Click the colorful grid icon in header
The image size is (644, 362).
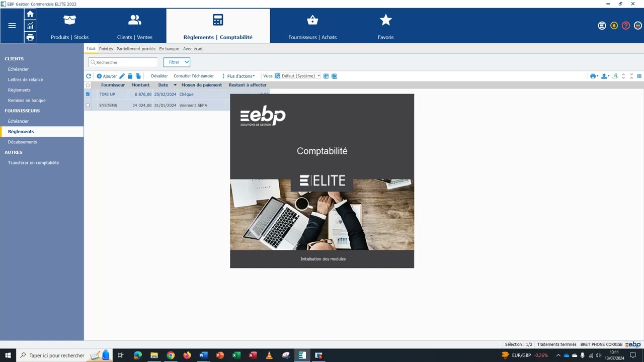click(638, 26)
